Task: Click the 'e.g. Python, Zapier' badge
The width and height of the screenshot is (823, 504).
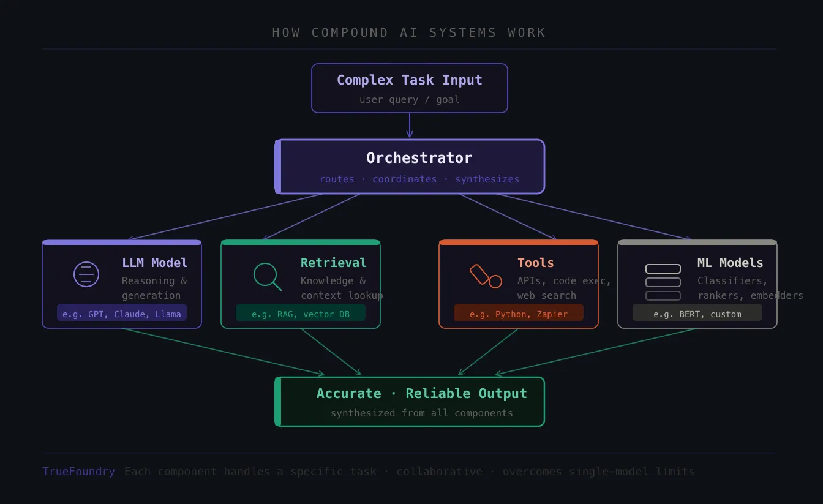Action: tap(519, 312)
